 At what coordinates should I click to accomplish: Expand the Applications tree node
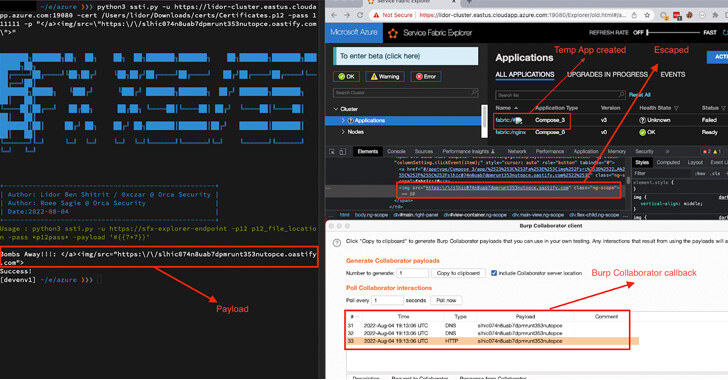pos(343,120)
